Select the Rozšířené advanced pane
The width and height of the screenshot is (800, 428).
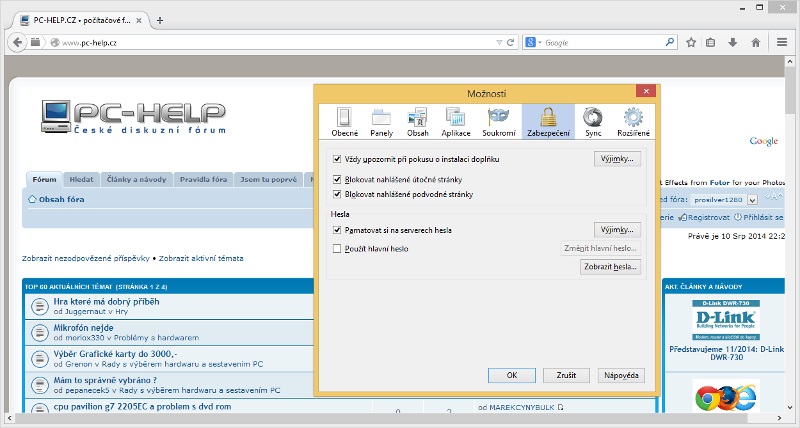pos(632,121)
